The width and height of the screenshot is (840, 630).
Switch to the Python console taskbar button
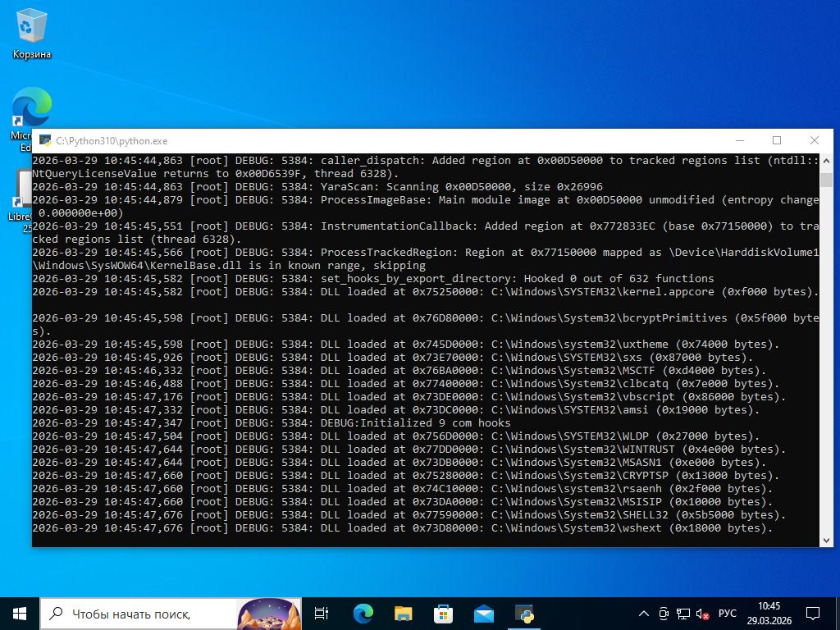(524, 613)
